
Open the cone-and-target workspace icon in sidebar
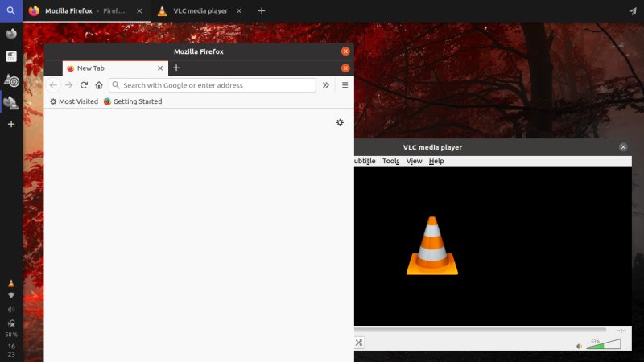point(11,80)
